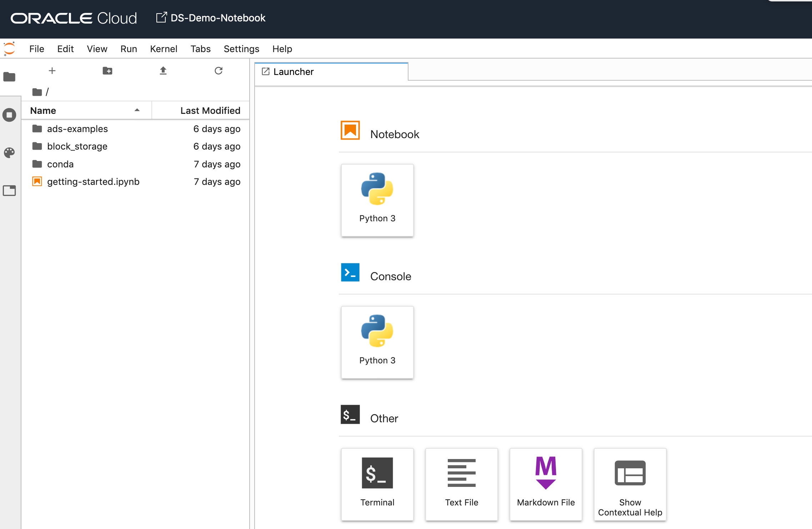Open a new Terminal
The height and width of the screenshot is (529, 812).
pyautogui.click(x=377, y=484)
